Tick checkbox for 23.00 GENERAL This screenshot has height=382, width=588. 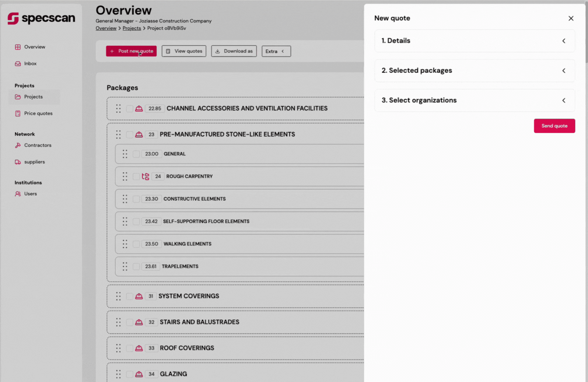136,154
